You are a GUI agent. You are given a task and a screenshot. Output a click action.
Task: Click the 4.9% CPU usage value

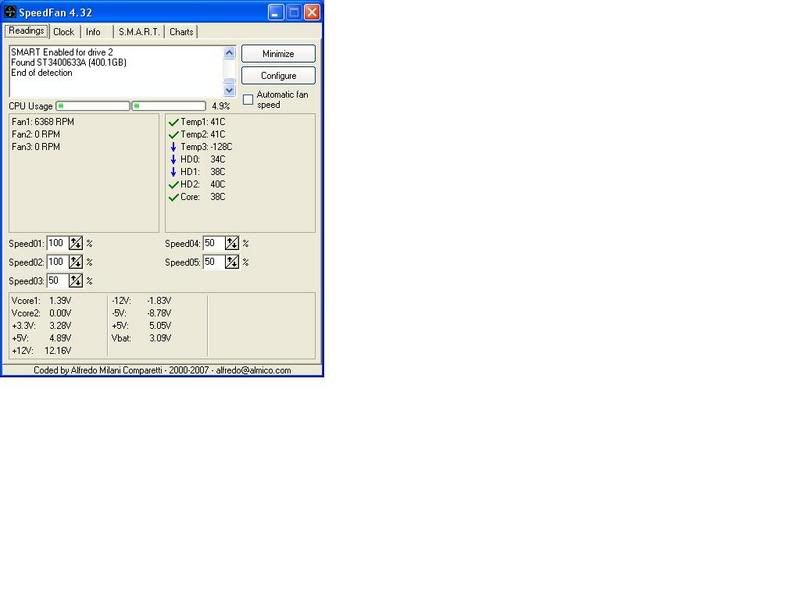pyautogui.click(x=221, y=106)
